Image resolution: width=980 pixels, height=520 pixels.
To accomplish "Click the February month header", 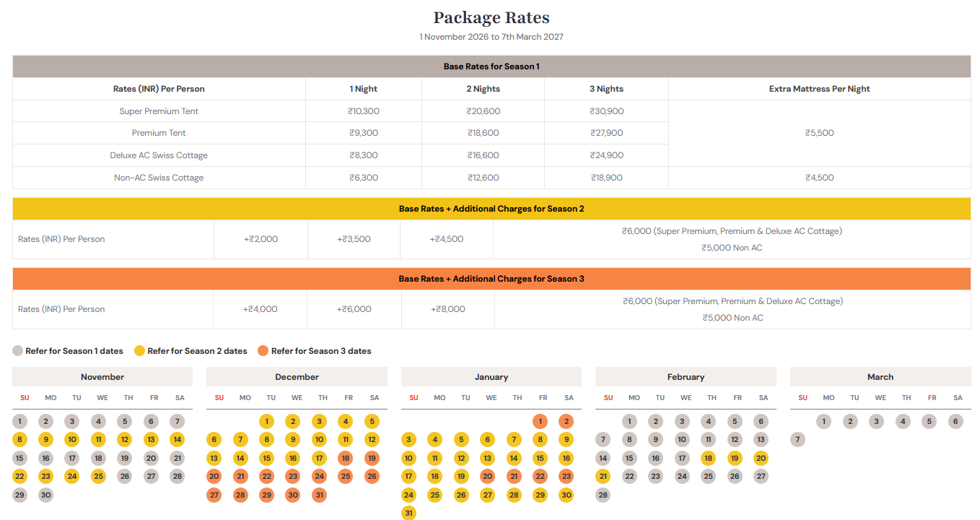I will (x=686, y=377).
